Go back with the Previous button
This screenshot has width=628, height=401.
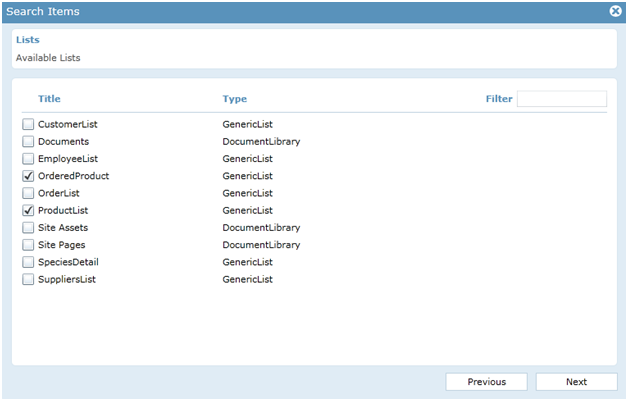(x=486, y=382)
